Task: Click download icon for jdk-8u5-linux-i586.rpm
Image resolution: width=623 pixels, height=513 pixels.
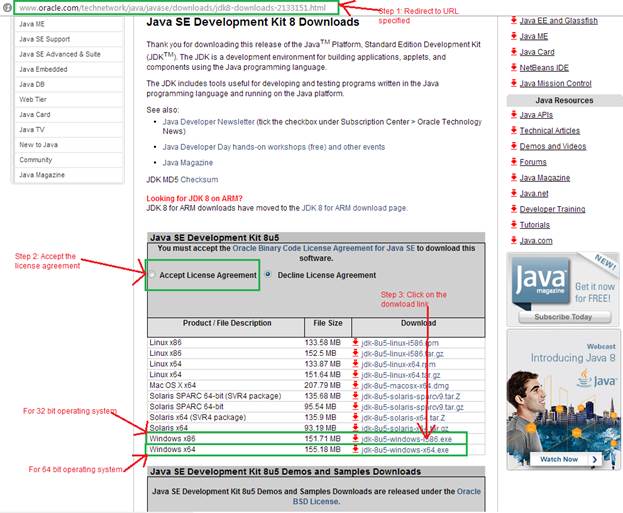Action: coord(355,342)
